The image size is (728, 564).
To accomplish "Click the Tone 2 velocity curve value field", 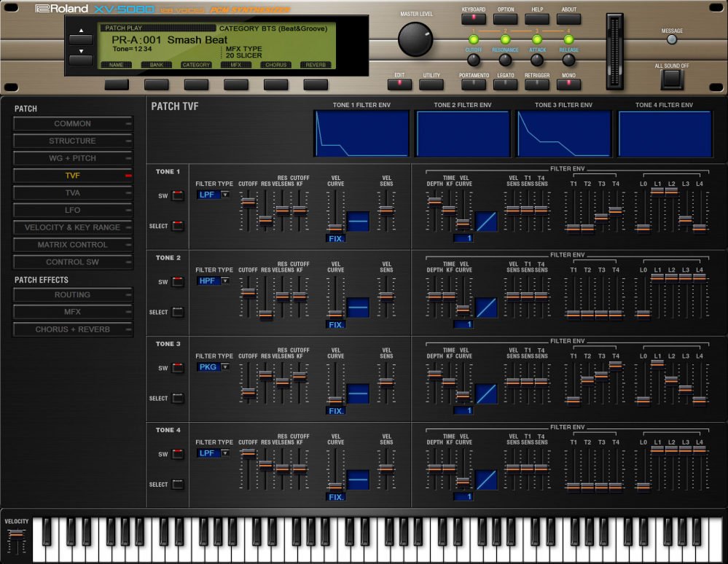I will tap(336, 325).
